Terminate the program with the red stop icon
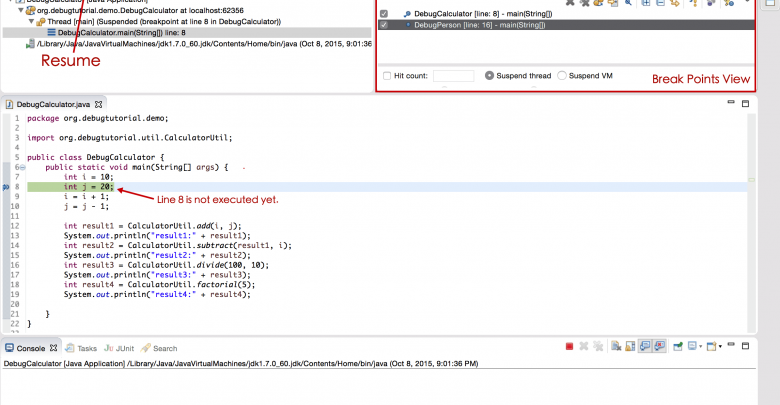Image resolution: width=780 pixels, height=405 pixels. [570, 346]
